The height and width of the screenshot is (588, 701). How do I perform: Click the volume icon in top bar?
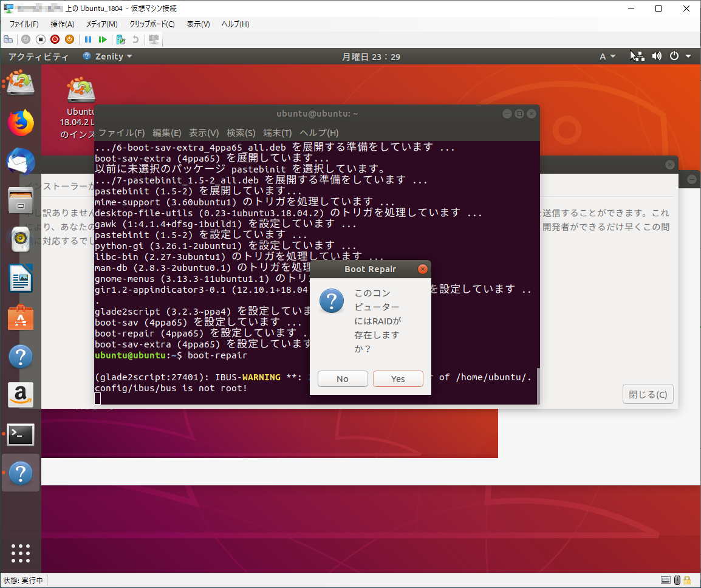657,56
